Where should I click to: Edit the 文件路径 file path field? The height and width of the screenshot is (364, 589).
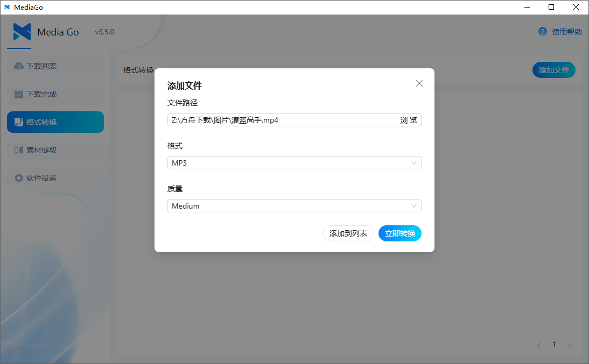pyautogui.click(x=282, y=120)
